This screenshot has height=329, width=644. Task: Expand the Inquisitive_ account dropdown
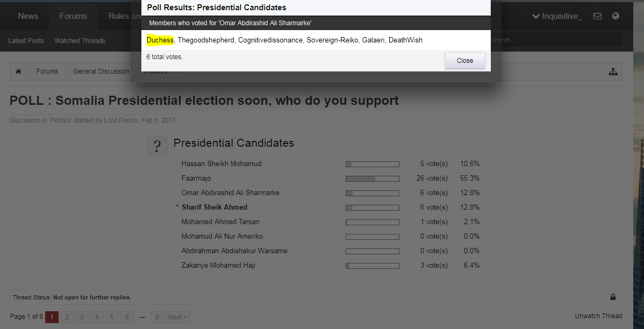pos(557,16)
